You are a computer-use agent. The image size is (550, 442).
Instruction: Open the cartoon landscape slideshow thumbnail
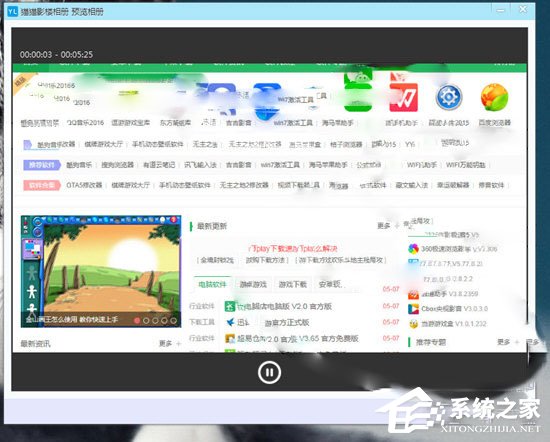coord(101,271)
